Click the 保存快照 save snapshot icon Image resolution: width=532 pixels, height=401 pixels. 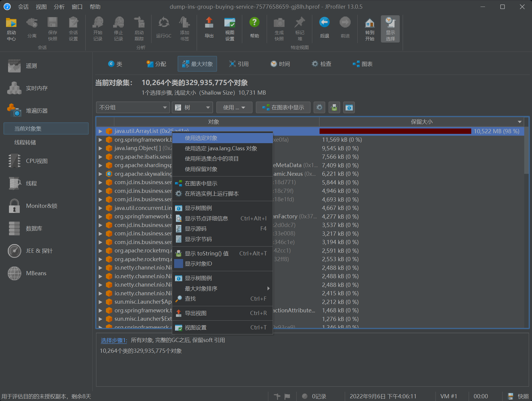click(x=53, y=29)
